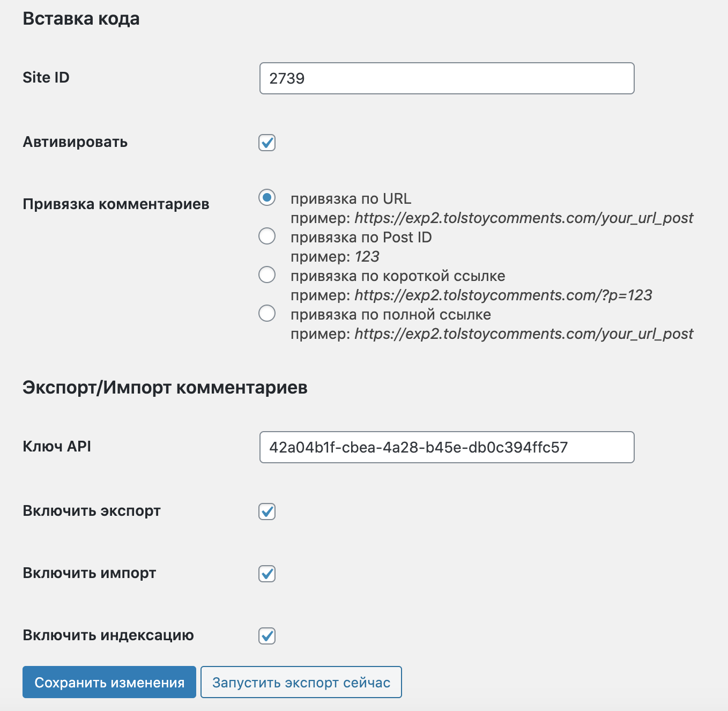Disable the Включить импорт checkbox
This screenshot has width=728, height=711.
pos(267,574)
